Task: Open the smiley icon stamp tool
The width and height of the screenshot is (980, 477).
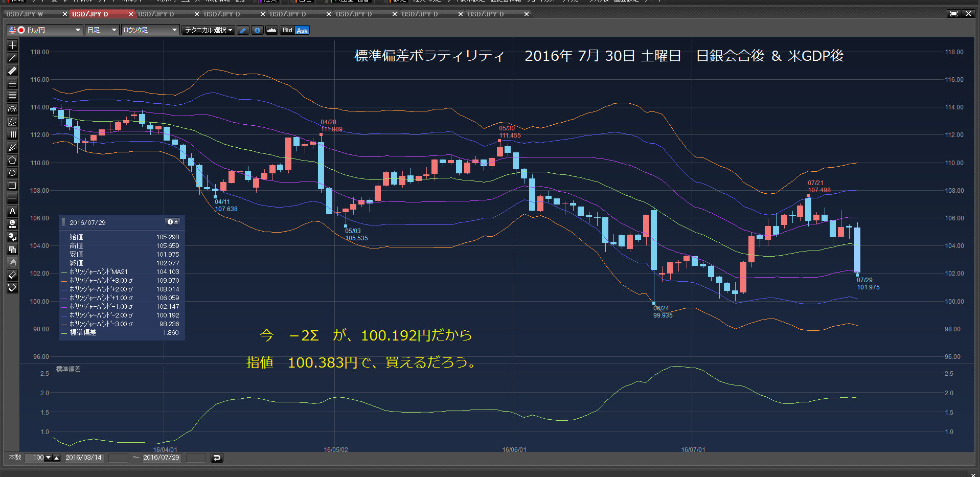Action: 12,224
